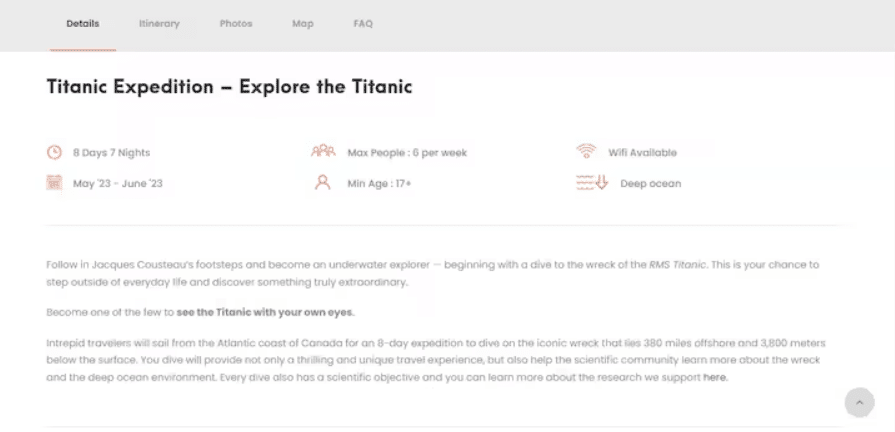This screenshot has width=895, height=432.
Task: Click the 'Deep ocean' label
Action: click(x=650, y=184)
